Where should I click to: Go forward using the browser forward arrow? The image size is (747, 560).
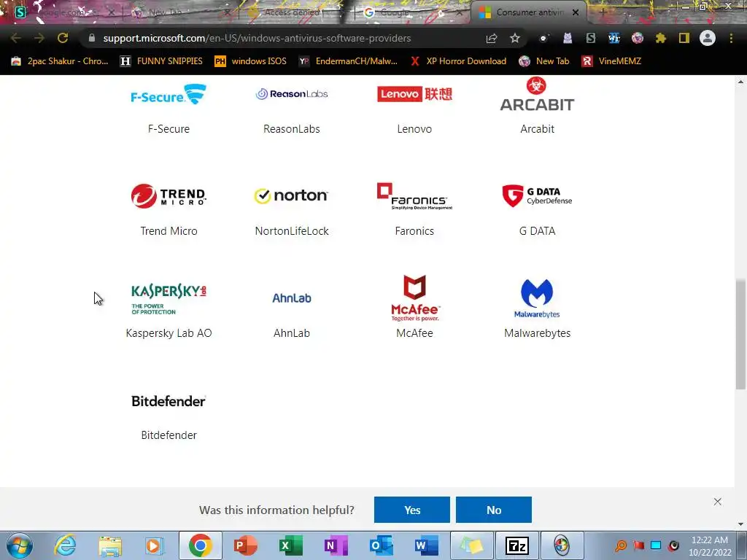(x=39, y=38)
